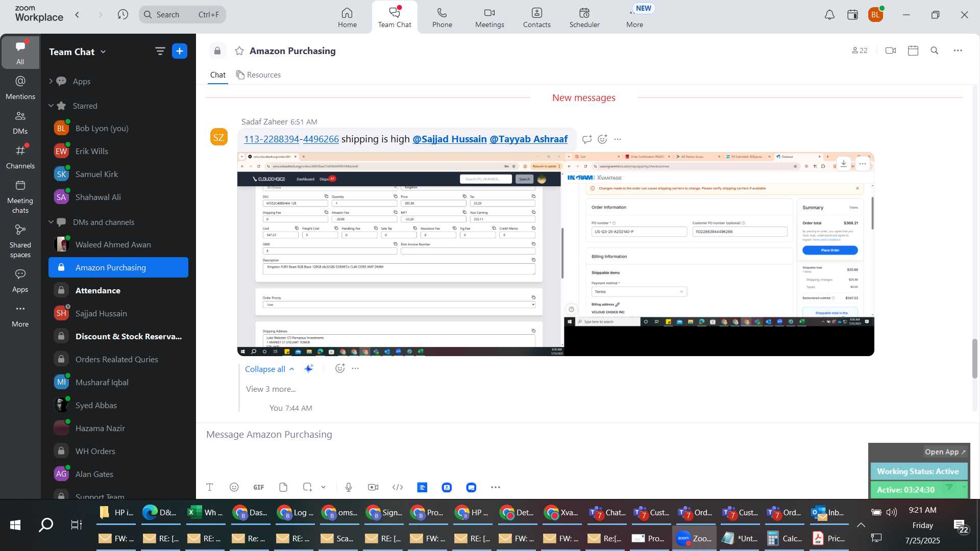Image resolution: width=980 pixels, height=551 pixels.
Task: Open the notifications bell
Action: (x=830, y=15)
